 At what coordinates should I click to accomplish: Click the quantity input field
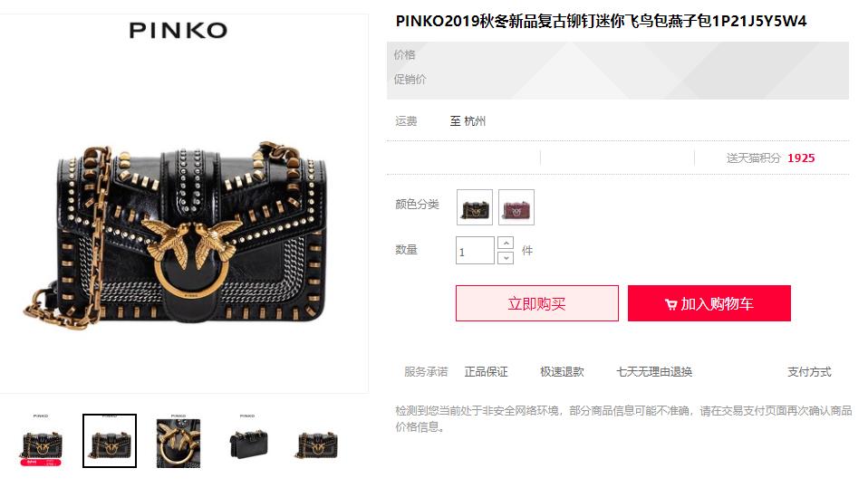475,251
